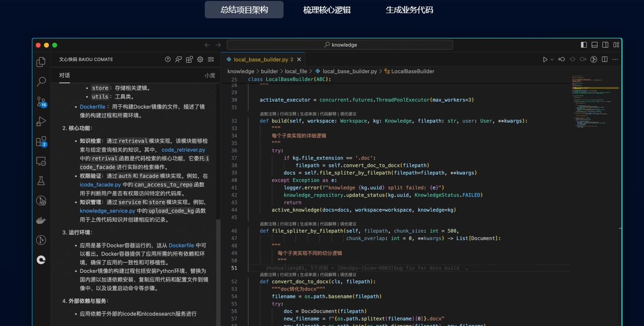Open the icode_facade.py link

[x=100, y=185]
